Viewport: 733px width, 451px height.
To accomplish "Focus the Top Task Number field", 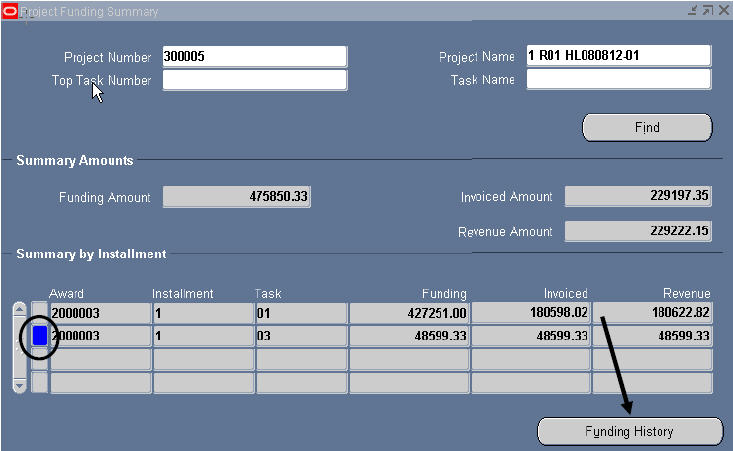I will (x=255, y=80).
